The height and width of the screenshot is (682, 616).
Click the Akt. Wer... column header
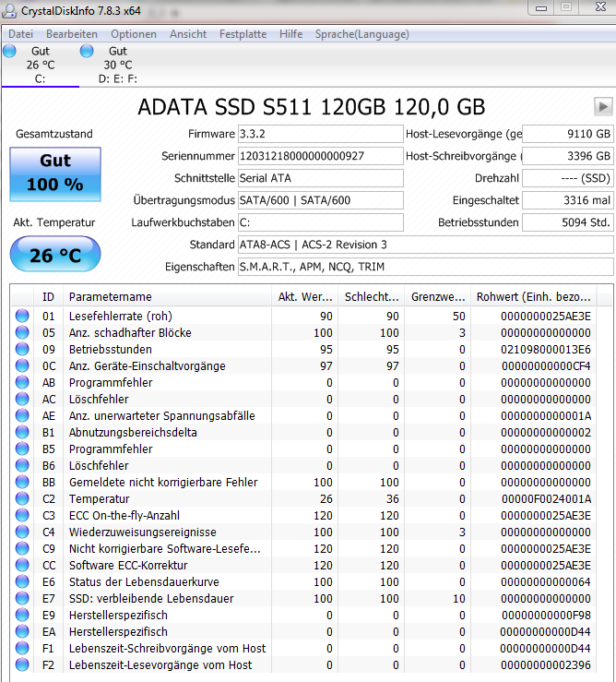[x=305, y=297]
